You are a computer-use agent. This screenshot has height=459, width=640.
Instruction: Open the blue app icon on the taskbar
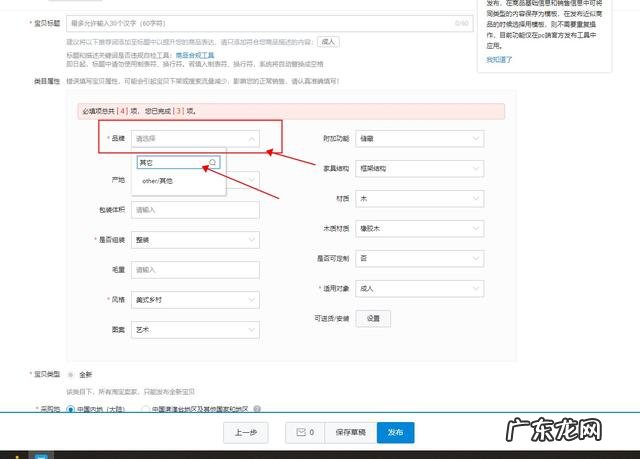pyautogui.click(x=41, y=455)
